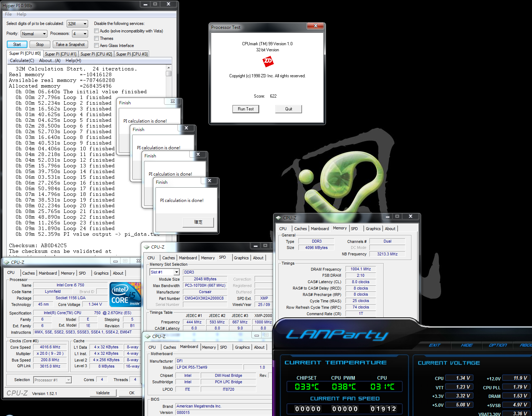The image size is (532, 416).
Task: Click the OPTION item in the LANParty panel
Action: 497,345
